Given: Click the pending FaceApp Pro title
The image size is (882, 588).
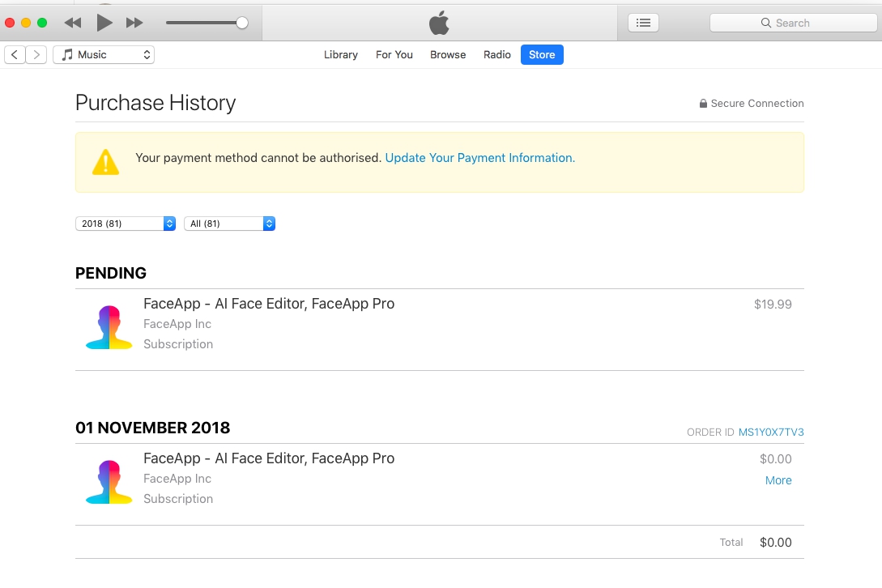Looking at the screenshot, I should [269, 304].
